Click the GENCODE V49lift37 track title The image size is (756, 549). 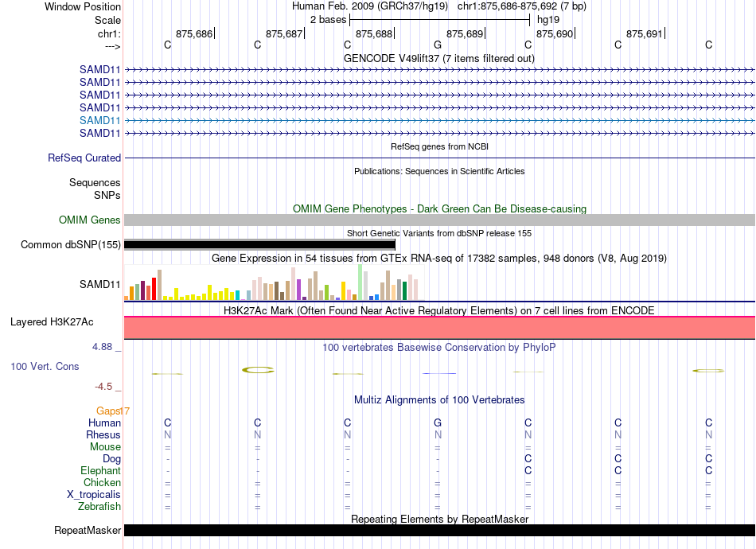(x=438, y=59)
